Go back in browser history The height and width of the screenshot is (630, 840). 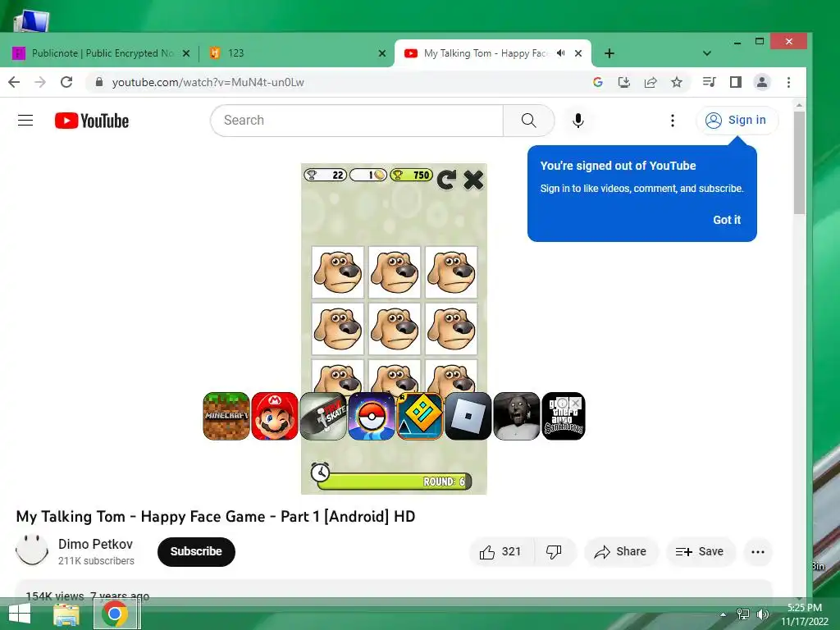point(15,82)
